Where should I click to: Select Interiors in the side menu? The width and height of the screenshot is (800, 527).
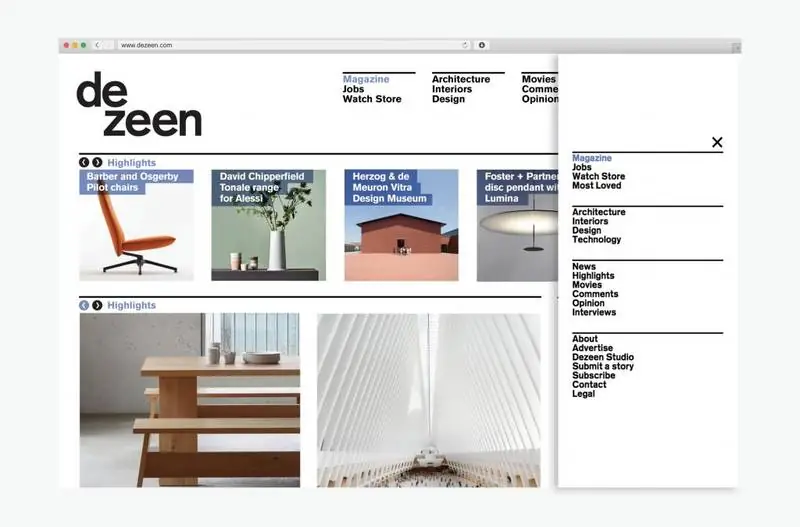pos(590,221)
